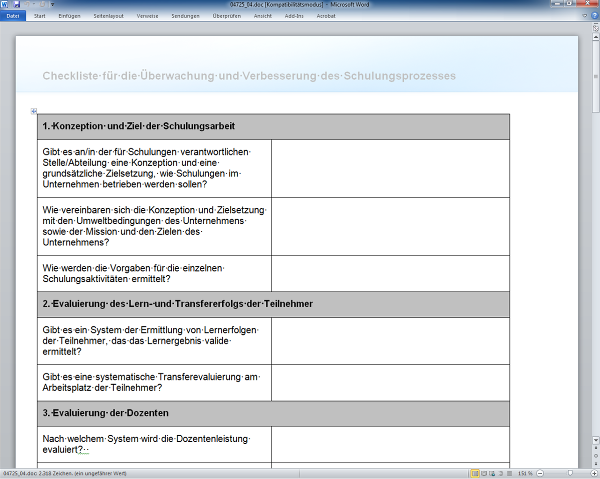This screenshot has width=600, height=479.
Task: Click the Word application icon in title bar
Action: point(5,5)
